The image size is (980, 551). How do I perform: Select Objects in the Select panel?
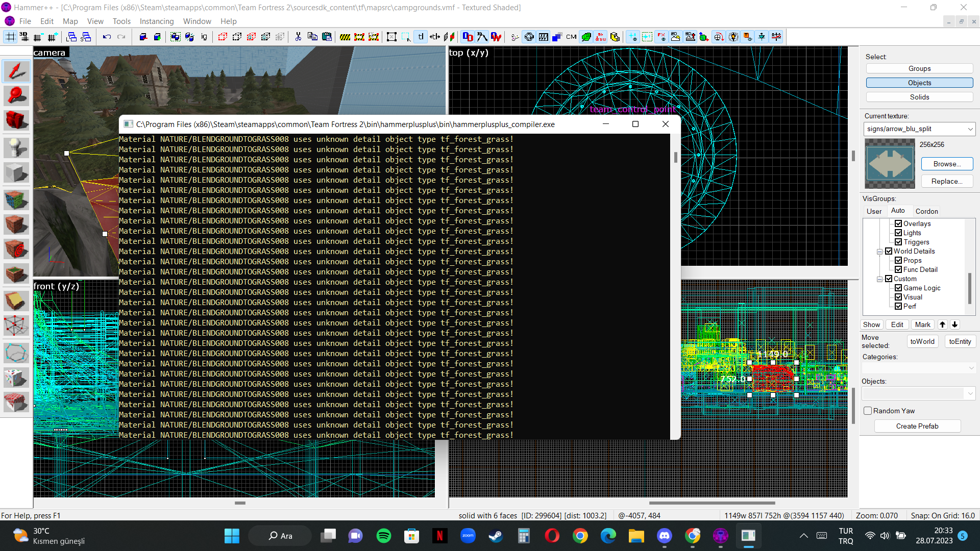click(919, 82)
